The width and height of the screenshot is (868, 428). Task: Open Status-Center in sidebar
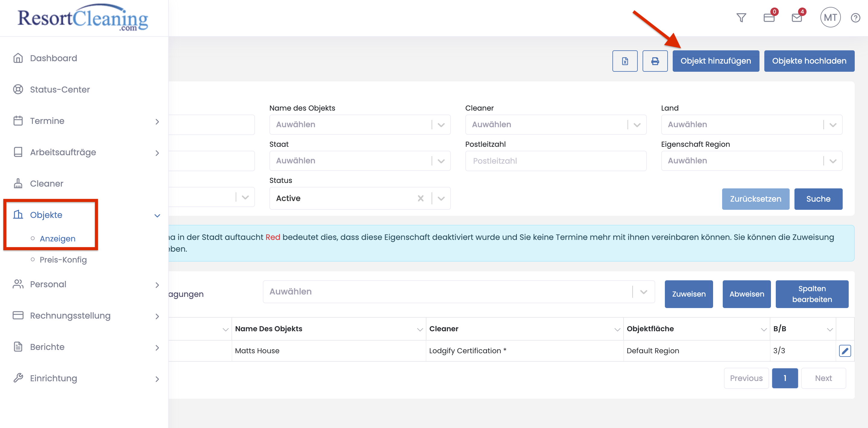(x=60, y=90)
